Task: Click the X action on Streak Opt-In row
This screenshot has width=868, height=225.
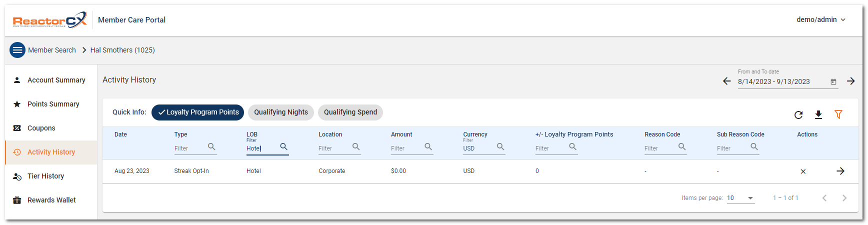Action: point(803,171)
